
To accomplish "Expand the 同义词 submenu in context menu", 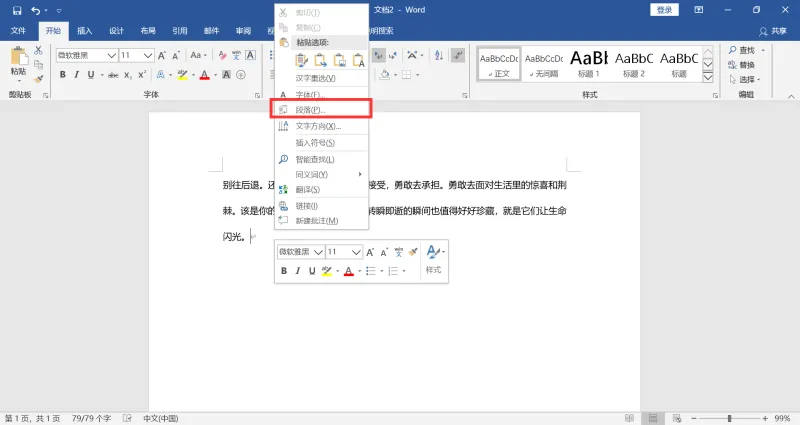I will [x=321, y=174].
